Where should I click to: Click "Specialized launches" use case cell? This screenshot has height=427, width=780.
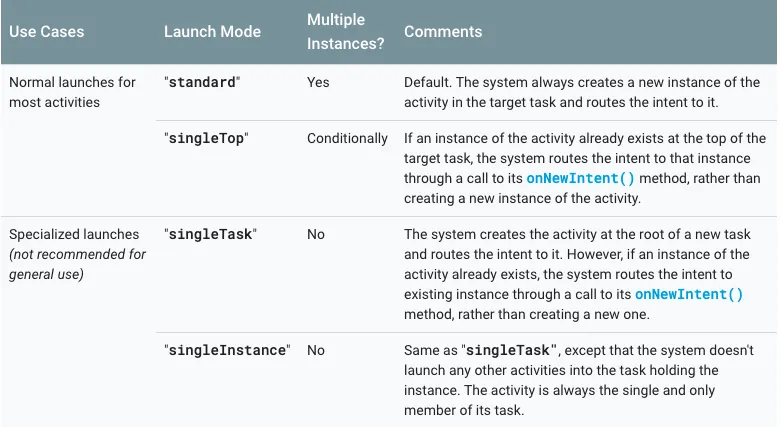click(x=73, y=234)
